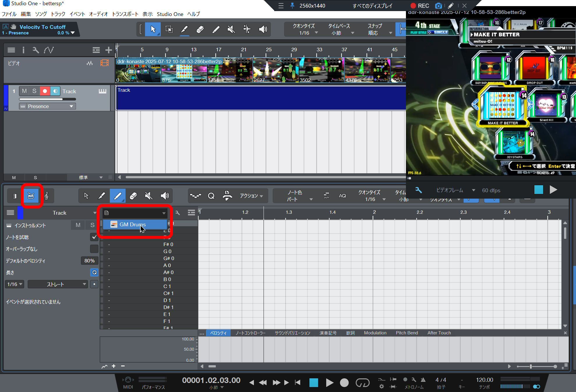Switch editor to Piano view
The width and height of the screenshot is (576, 392).
[15, 196]
